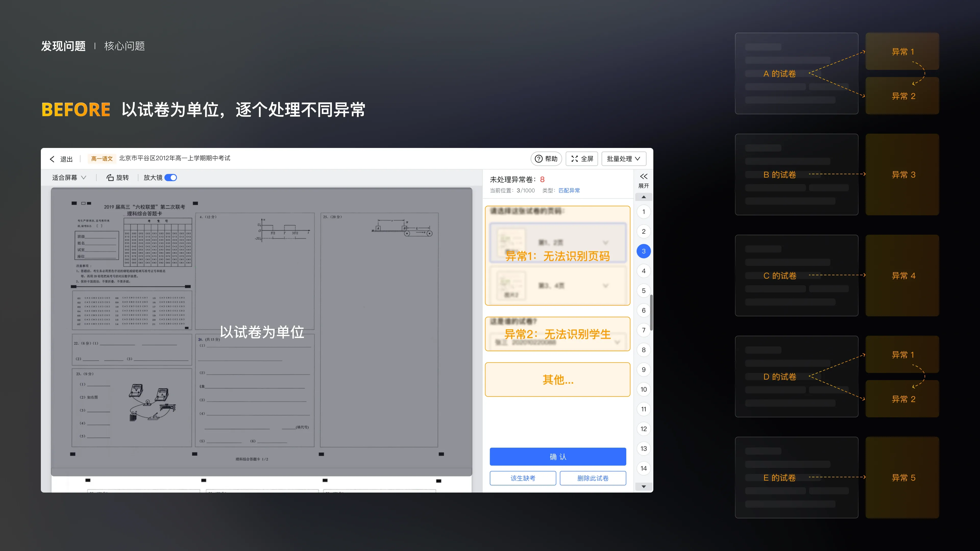
Task: Click the up arrow above page list
Action: coord(644,197)
